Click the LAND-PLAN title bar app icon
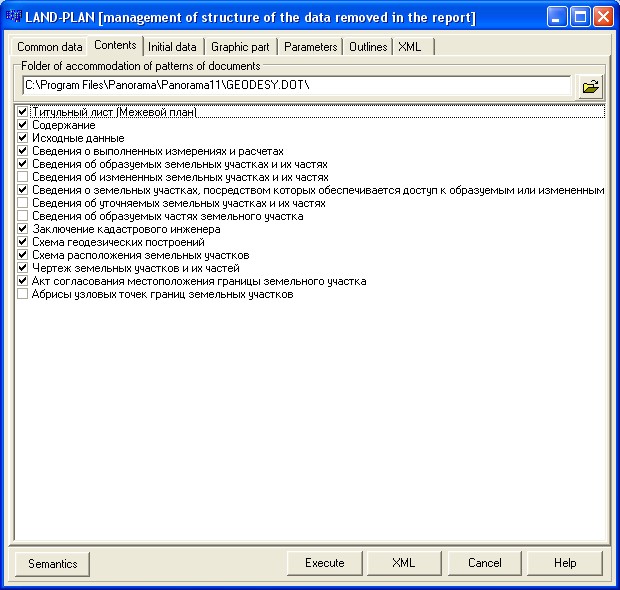The height and width of the screenshot is (590, 620). click(14, 17)
